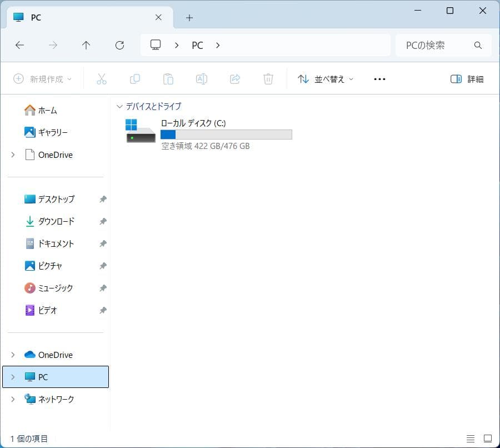Viewport: 500px width, 448px height.
Task: Click the Share icon on the toolbar
Action: tap(234, 78)
